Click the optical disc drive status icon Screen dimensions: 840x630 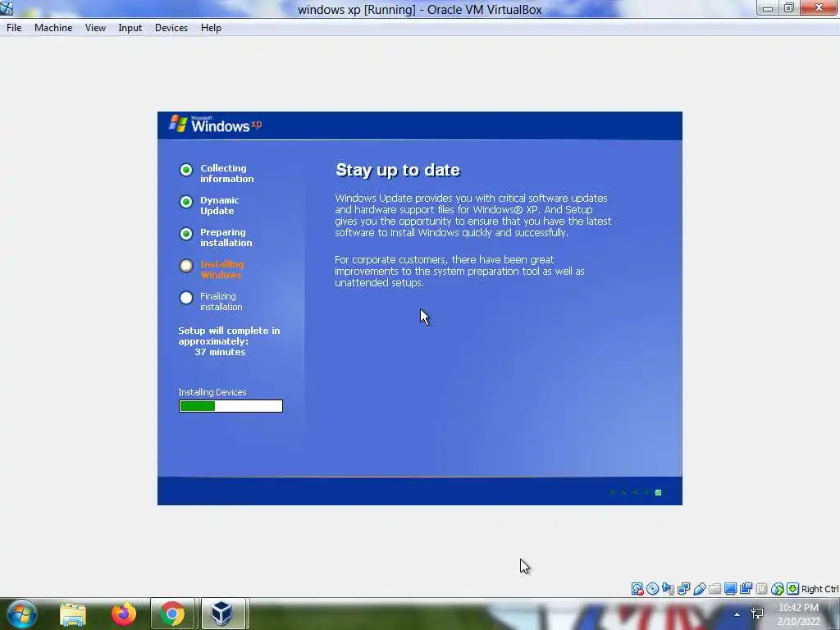(652, 589)
